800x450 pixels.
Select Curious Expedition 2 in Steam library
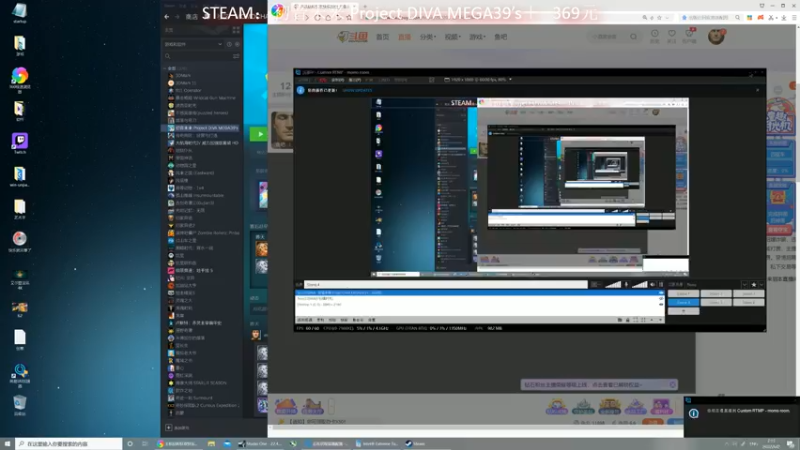pos(203,405)
